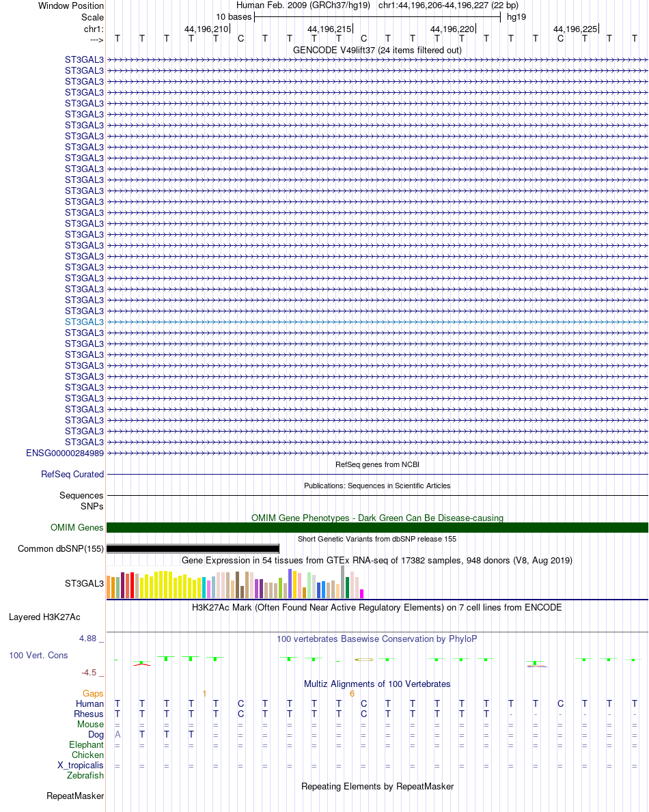The width and height of the screenshot is (649, 812).
Task: Click the 'RepeatMasker' track label
Action: [x=75, y=796]
